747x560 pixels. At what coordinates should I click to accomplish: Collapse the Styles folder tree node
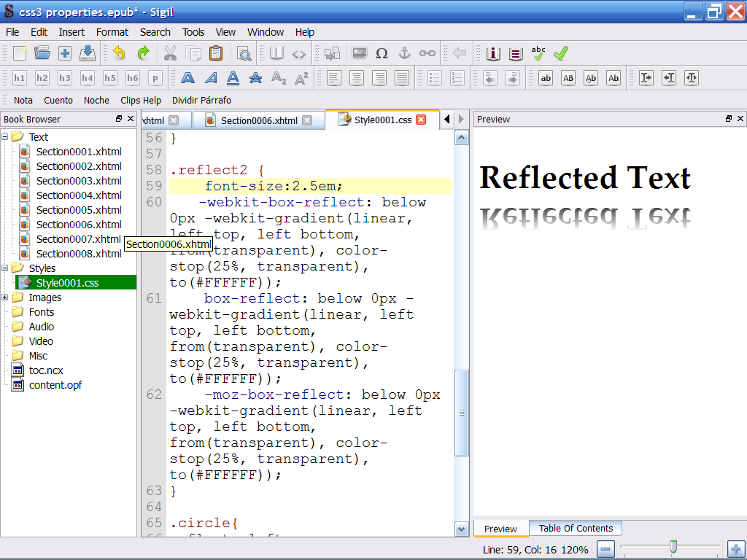[5, 268]
